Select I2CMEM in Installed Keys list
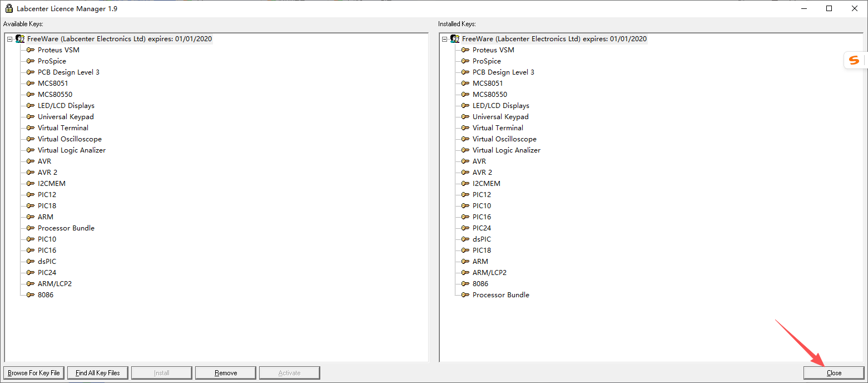 [x=487, y=184]
